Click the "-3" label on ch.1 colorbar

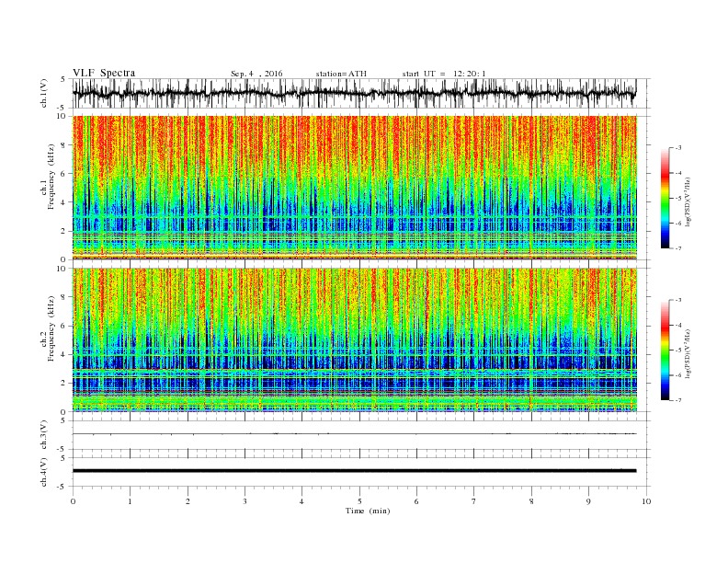coord(678,148)
